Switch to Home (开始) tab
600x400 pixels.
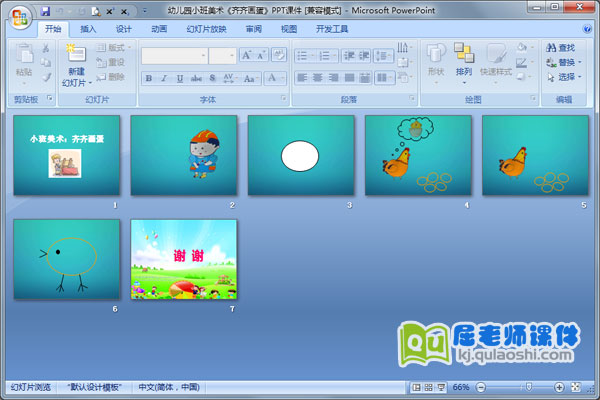pos(53,29)
